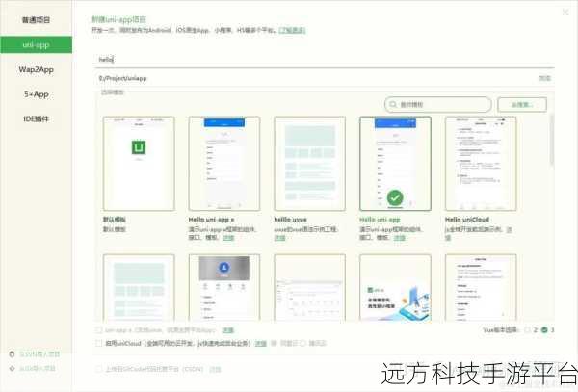Screen dimensions: 578x392
Task: Focus the template search input
Action: tap(438, 105)
